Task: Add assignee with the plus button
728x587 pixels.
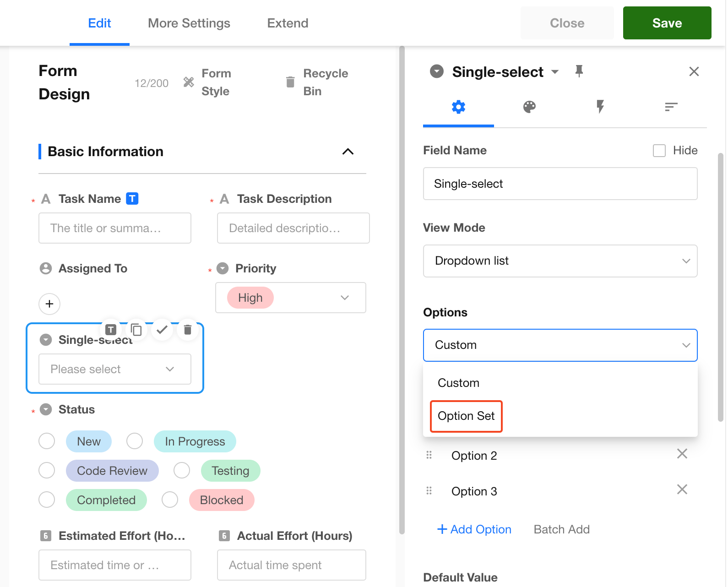Action: pyautogui.click(x=49, y=304)
